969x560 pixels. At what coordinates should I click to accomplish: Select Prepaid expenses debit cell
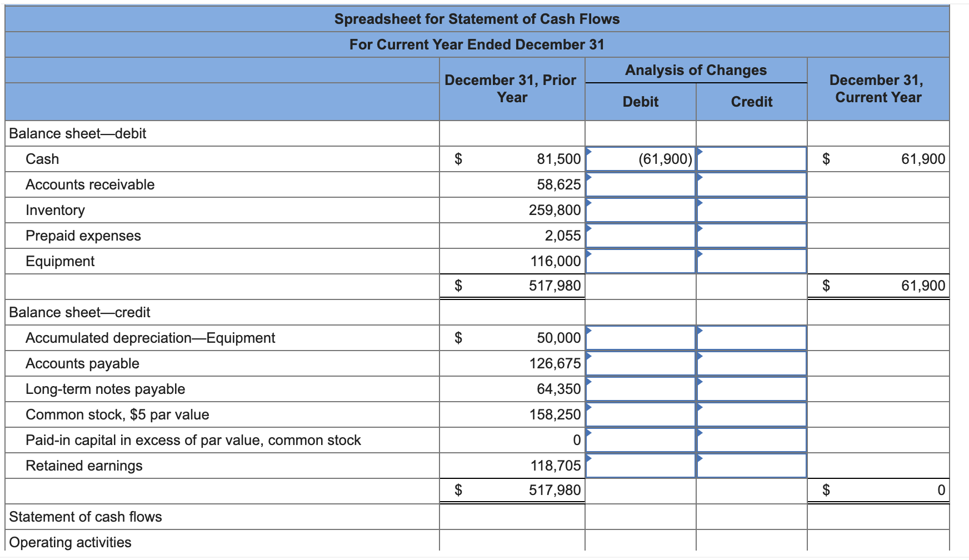click(641, 236)
